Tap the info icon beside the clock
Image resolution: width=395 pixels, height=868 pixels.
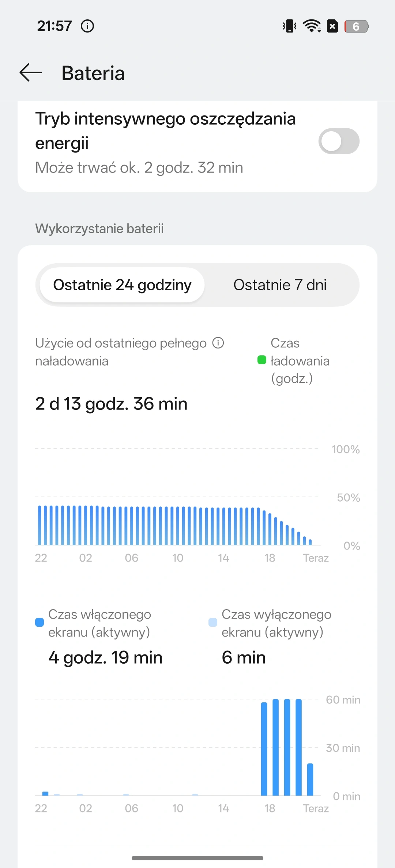pos(87,26)
